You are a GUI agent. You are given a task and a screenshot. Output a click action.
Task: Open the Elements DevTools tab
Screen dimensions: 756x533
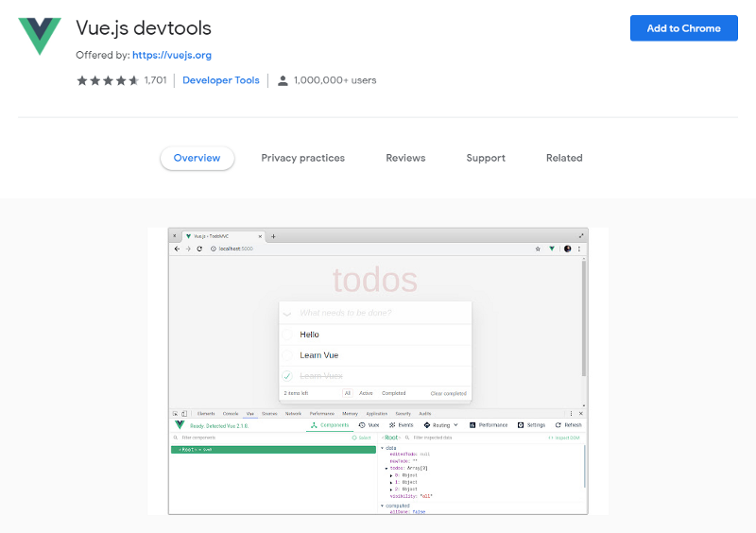(x=206, y=414)
